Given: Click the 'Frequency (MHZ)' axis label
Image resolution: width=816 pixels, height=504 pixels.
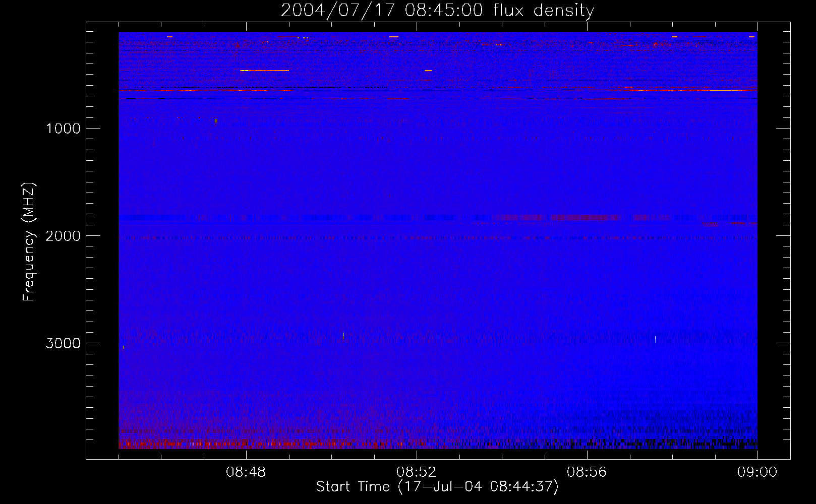Looking at the screenshot, I should pyautogui.click(x=29, y=242).
